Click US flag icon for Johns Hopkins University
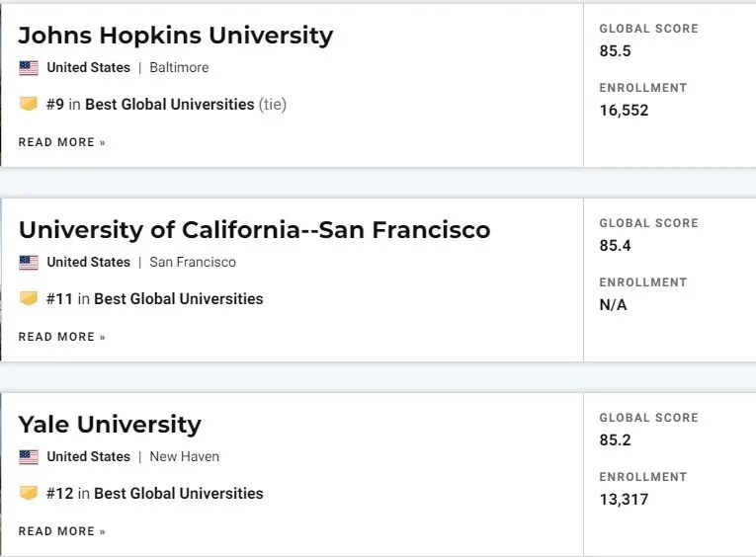Screen dimensions: 756x557 click(29, 68)
